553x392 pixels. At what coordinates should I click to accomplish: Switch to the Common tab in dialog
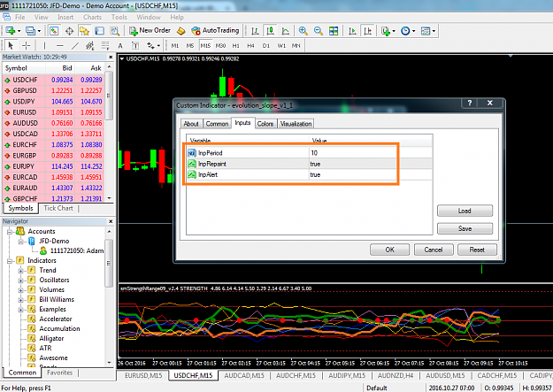click(x=217, y=124)
